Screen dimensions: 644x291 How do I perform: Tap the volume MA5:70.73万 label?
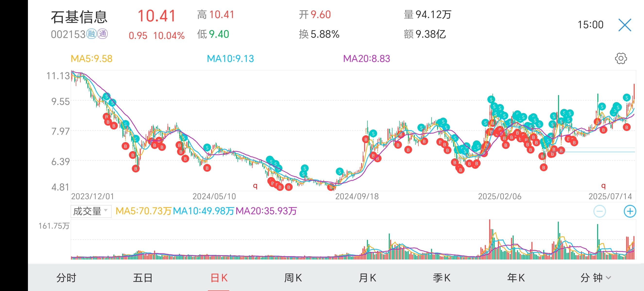[144, 211]
